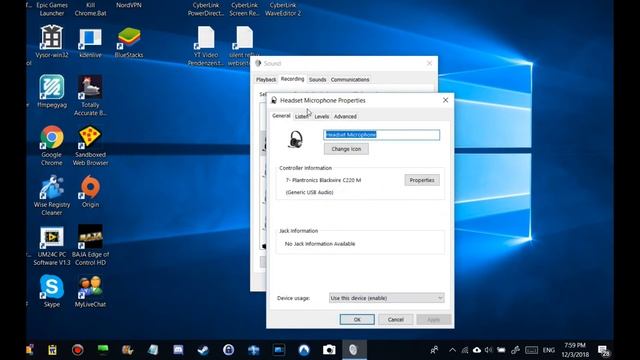The image size is (640, 360).
Task: Open the network tray icon
Action: (x=465, y=350)
